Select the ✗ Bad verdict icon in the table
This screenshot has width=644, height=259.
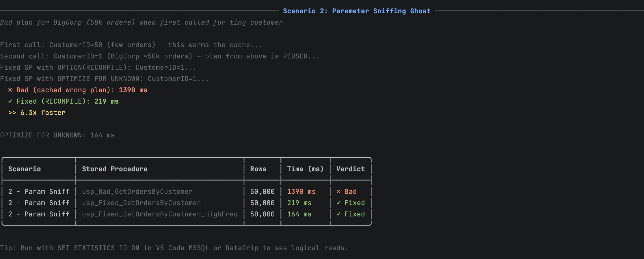[x=339, y=191]
